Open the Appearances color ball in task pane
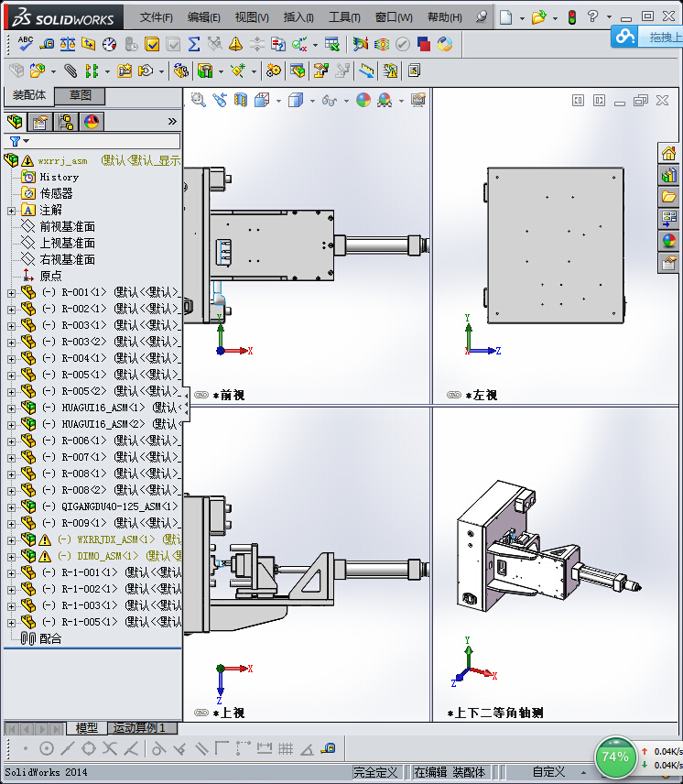The width and height of the screenshot is (683, 784). (668, 241)
